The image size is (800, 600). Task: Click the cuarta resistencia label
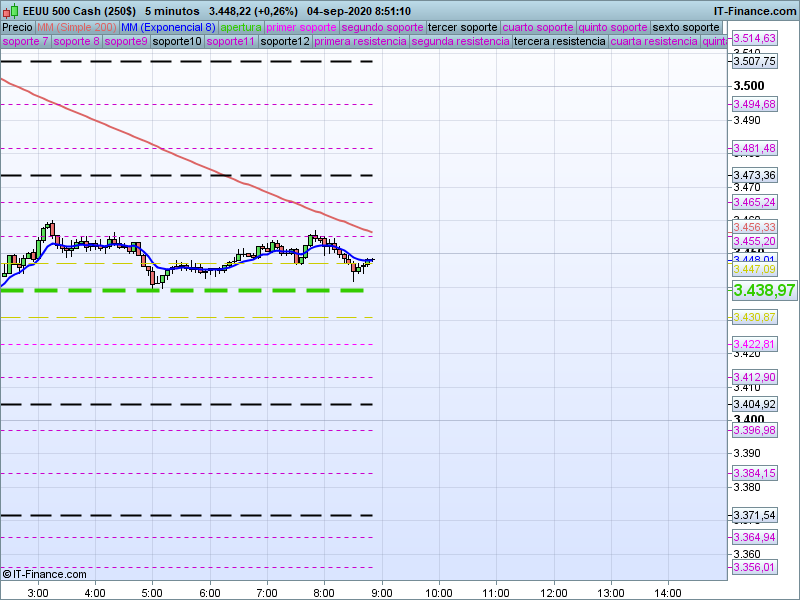pyautogui.click(x=654, y=42)
